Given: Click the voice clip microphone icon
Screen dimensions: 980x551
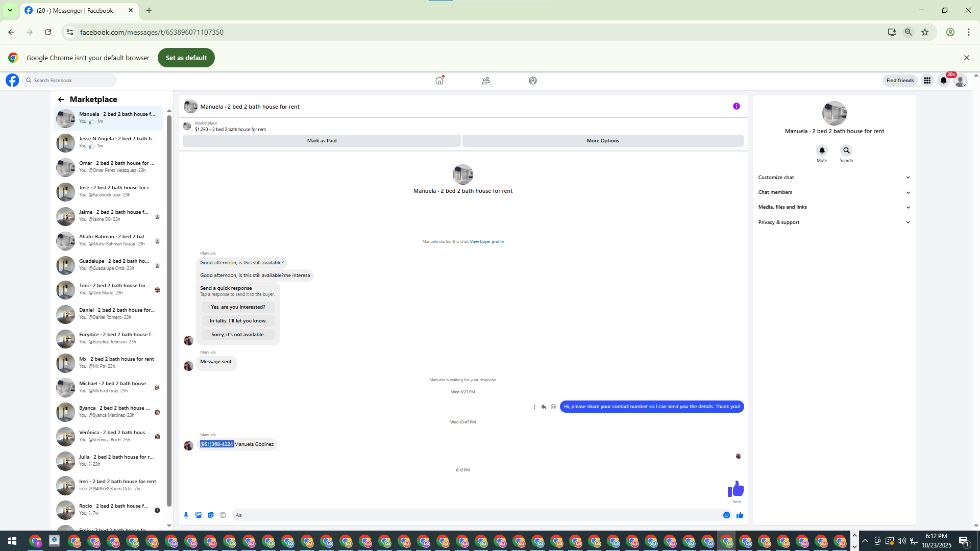Looking at the screenshot, I should click(x=186, y=515).
